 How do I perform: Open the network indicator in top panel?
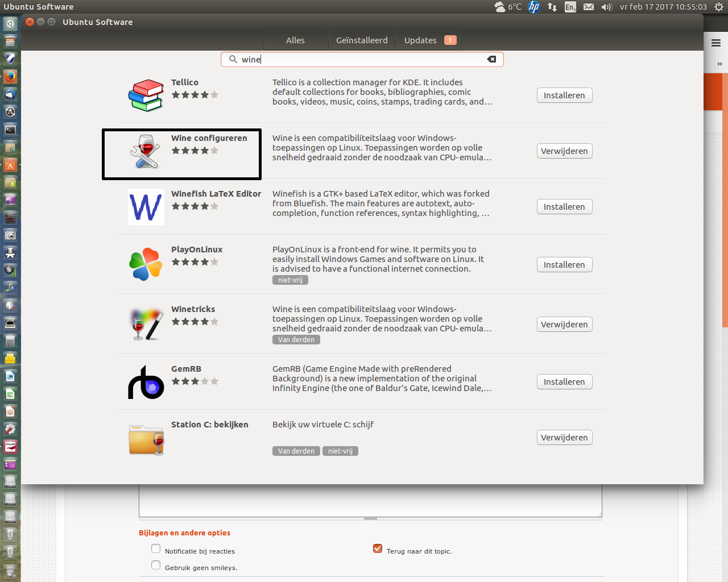[552, 7]
